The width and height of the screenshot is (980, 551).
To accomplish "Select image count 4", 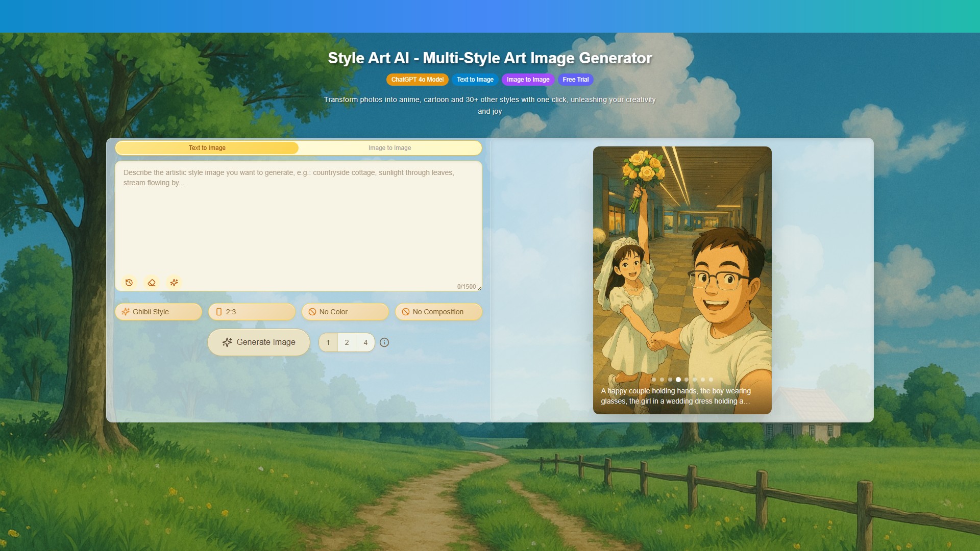I will coord(365,342).
